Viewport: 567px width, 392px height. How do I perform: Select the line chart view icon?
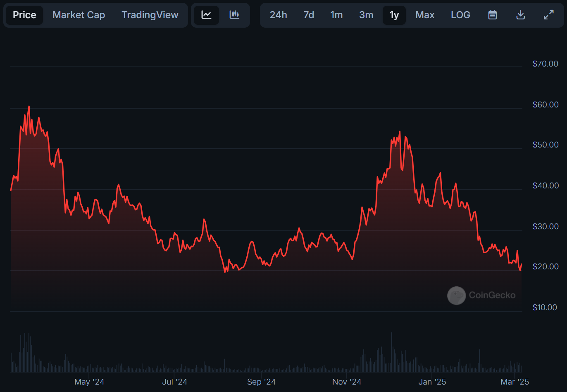point(206,15)
